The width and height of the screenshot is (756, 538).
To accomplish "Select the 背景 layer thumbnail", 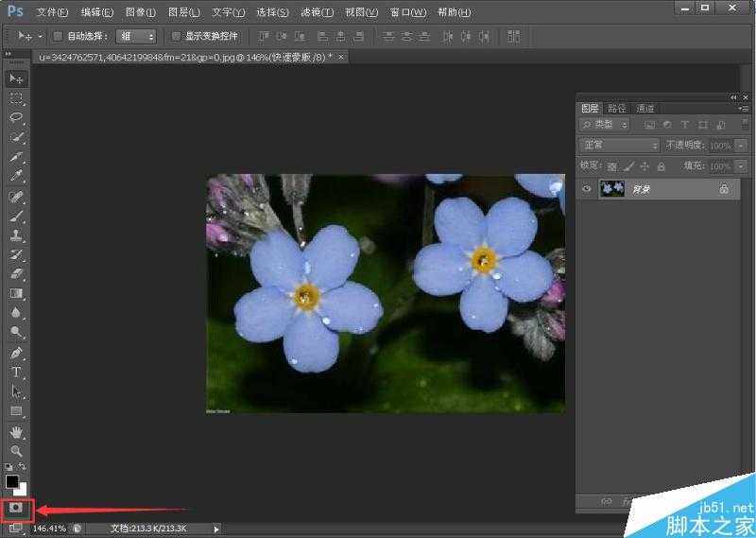I will click(x=611, y=189).
